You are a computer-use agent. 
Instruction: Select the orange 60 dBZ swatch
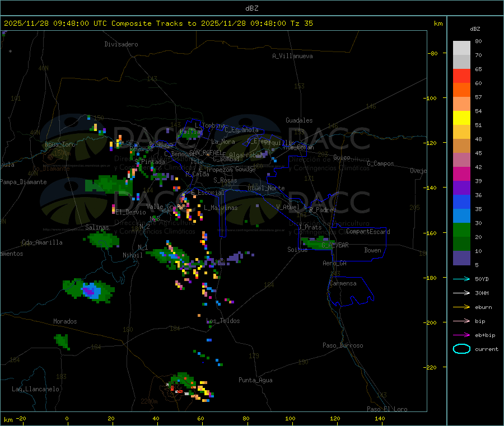[461, 90]
